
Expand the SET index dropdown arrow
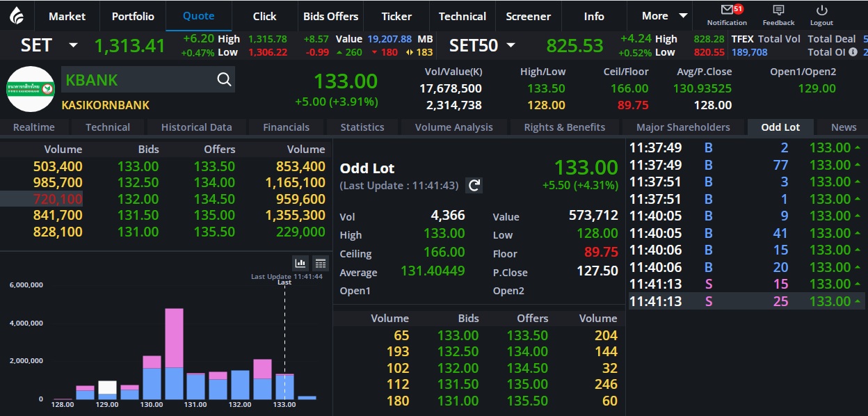pos(73,46)
